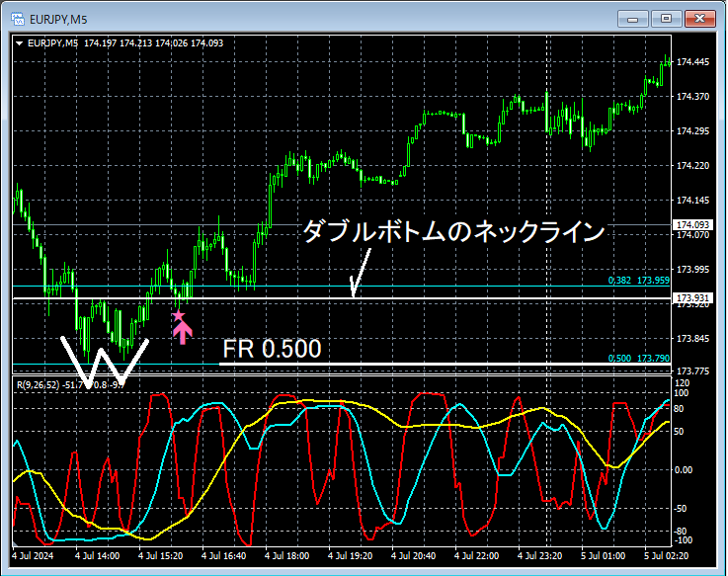Select the 0.382 173.959 Fibonacci level label
This screenshot has width=728, height=576.
pos(639,281)
